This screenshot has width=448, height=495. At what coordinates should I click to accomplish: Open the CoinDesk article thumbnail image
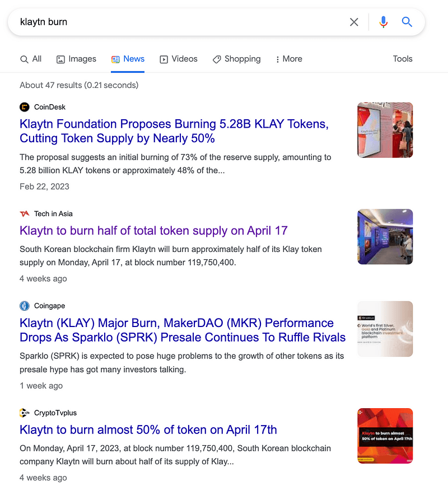(385, 130)
